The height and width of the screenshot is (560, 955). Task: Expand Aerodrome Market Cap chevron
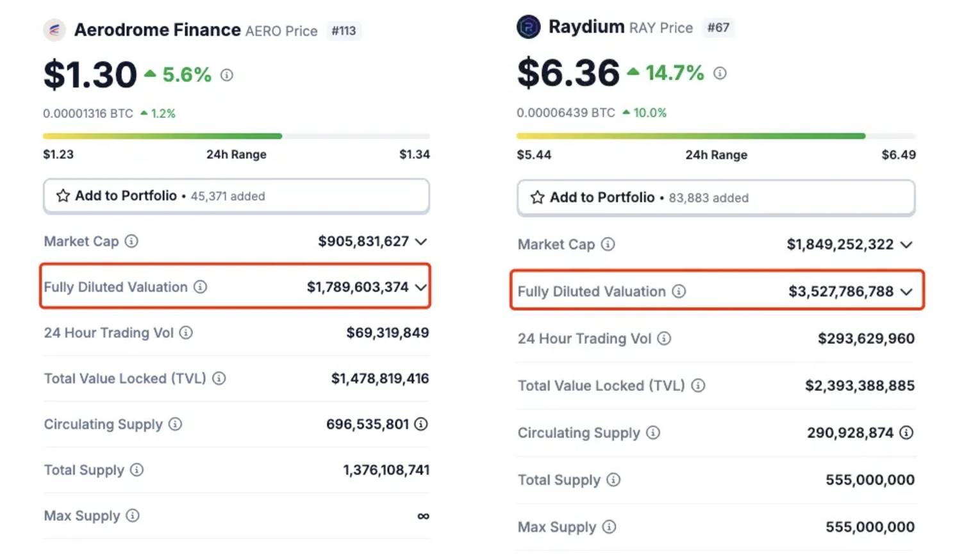coord(420,242)
